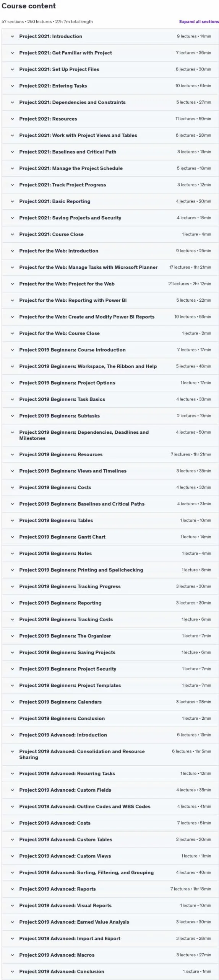The image size is (219, 980).
Task: Toggle chevron for Project 2021: Basic Reporting
Action: pos(12,201)
